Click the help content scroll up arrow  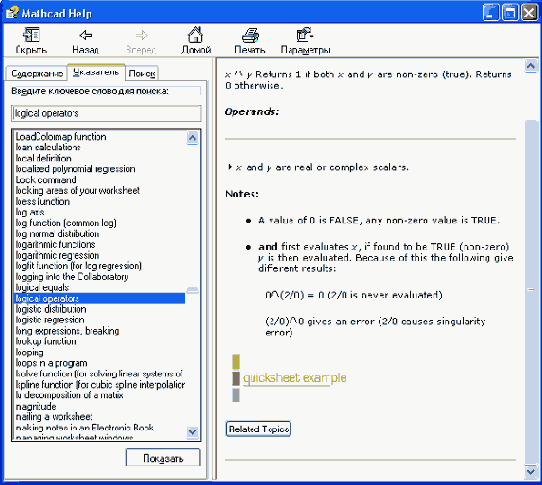(531, 66)
